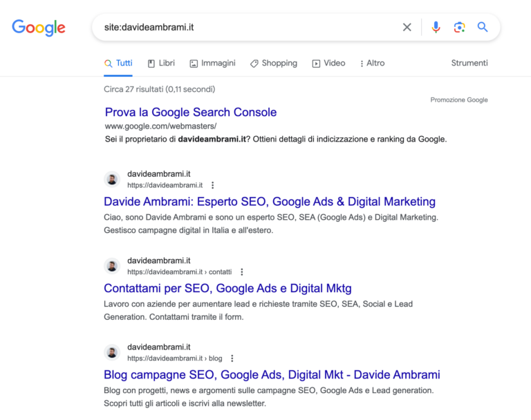Select the Tutti tab
Viewport: 531px width, 420px height.
[x=118, y=64]
